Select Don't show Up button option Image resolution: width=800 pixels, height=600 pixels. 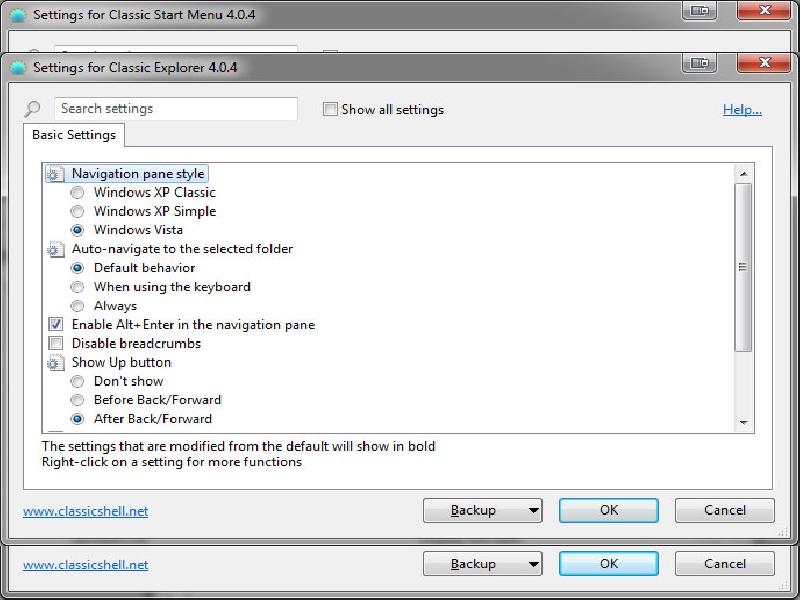pos(77,382)
